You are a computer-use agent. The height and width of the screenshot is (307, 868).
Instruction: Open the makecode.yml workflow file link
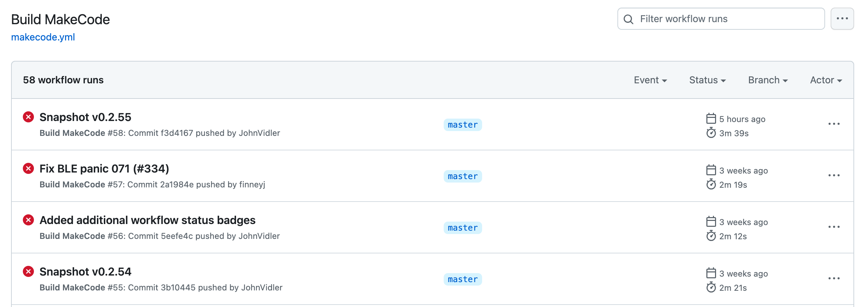click(43, 37)
